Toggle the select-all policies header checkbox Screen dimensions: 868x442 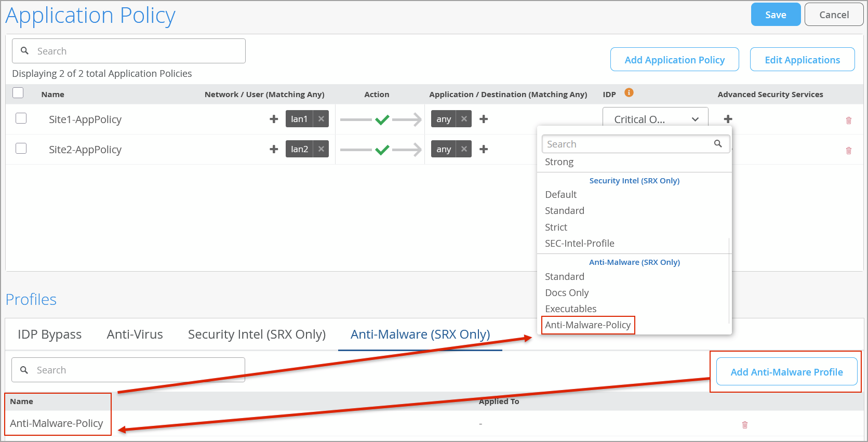18,93
